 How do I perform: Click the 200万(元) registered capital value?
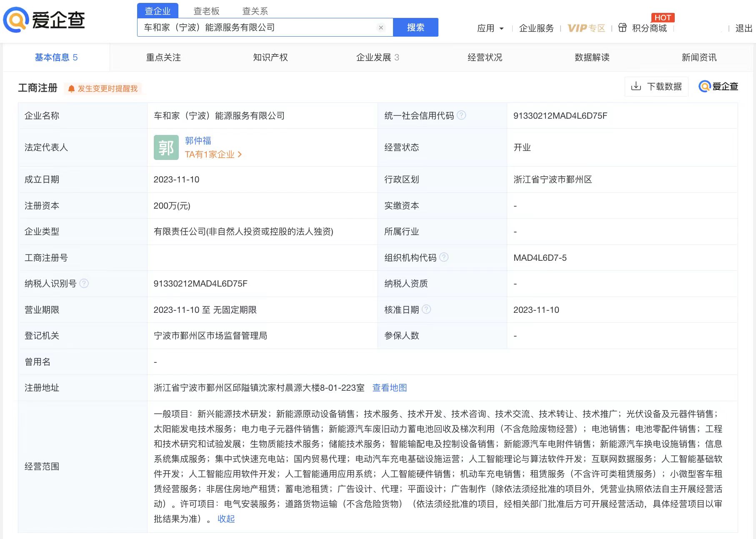[172, 206]
